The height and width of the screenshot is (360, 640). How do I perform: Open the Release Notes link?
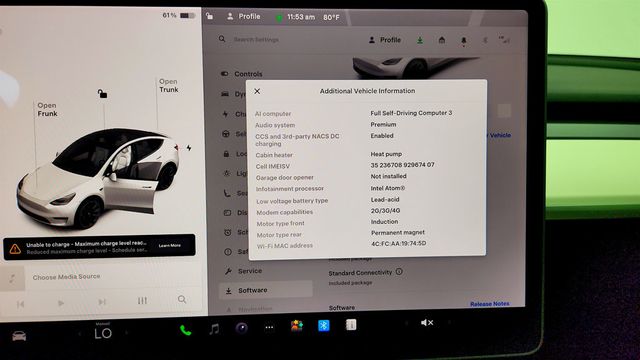click(489, 304)
